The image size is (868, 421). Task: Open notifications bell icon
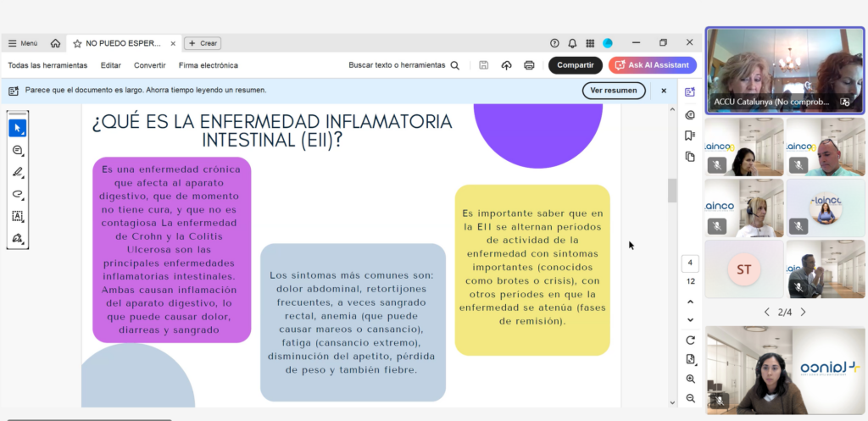click(x=572, y=43)
